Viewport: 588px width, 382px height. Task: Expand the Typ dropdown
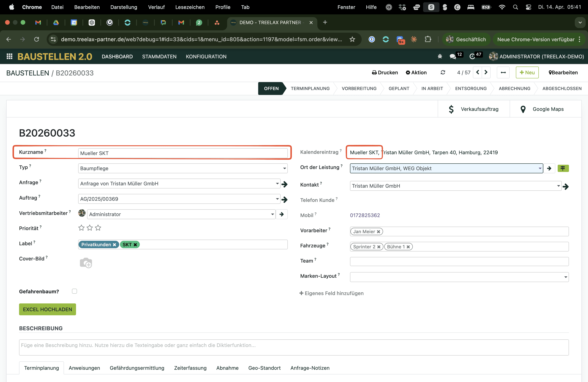click(x=284, y=168)
